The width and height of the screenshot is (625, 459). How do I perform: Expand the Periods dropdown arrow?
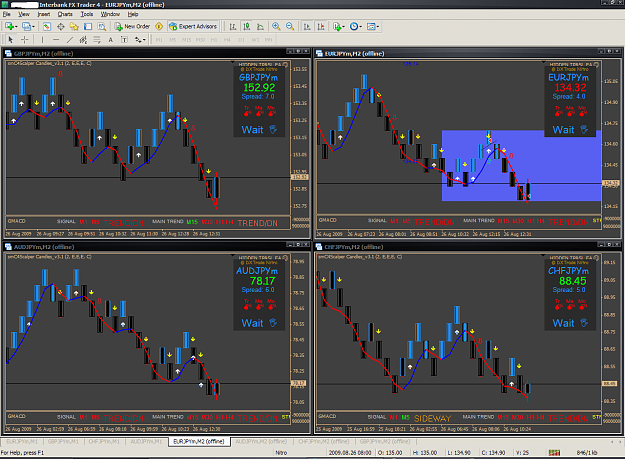point(360,27)
